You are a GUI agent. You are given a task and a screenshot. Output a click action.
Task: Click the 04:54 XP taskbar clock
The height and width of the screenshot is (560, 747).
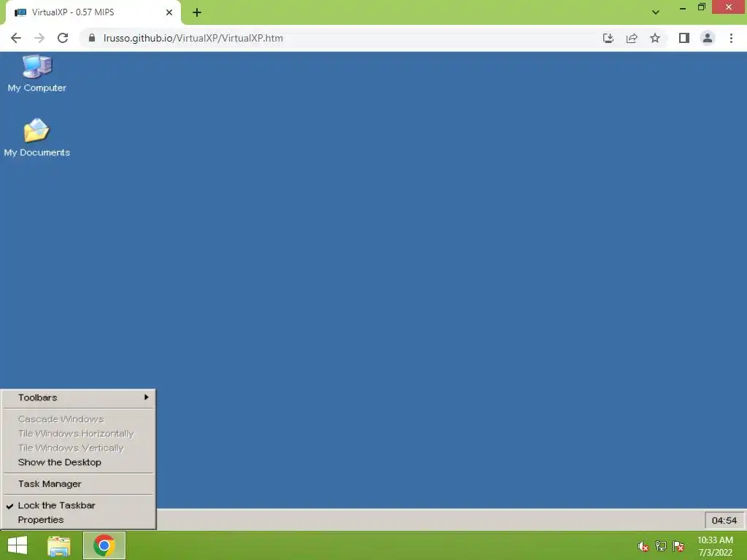coord(724,521)
